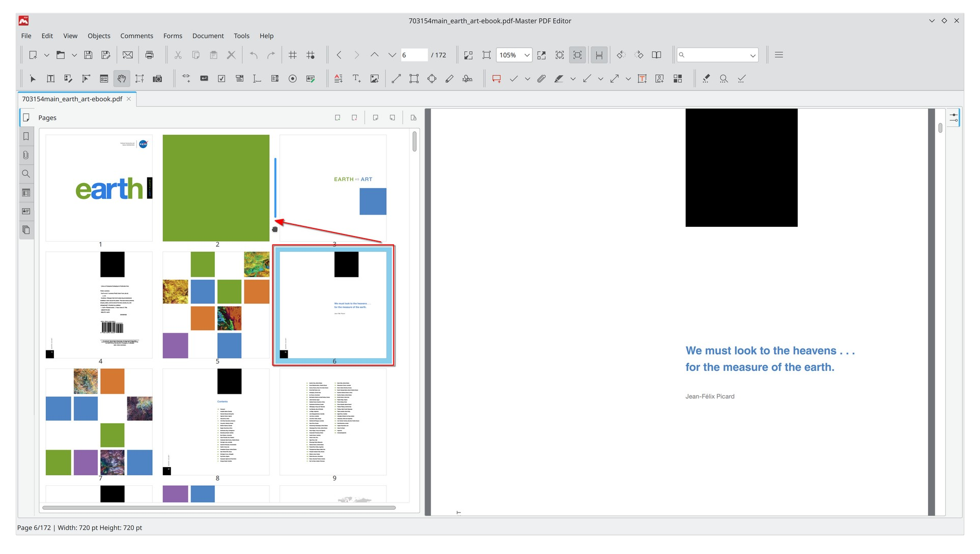This screenshot has height=554, width=980.
Task: Toggle continuous page scrolling mode
Action: (x=599, y=55)
